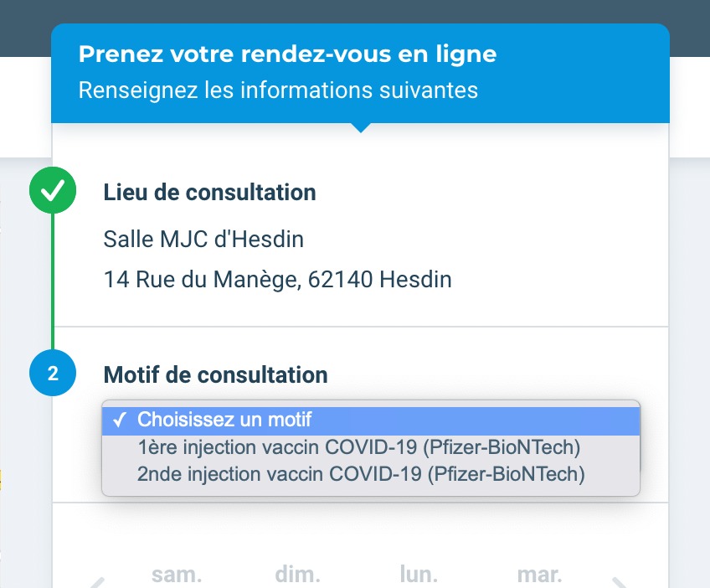Image resolution: width=710 pixels, height=588 pixels.
Task: Click the "sam." day column header
Action: click(x=177, y=575)
